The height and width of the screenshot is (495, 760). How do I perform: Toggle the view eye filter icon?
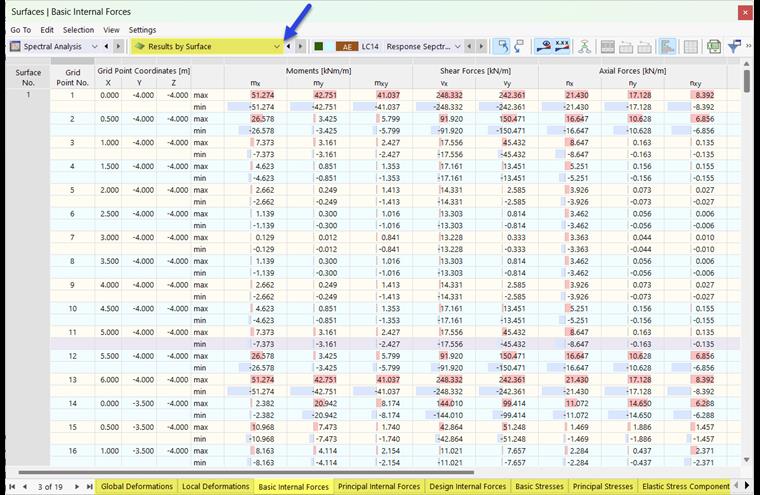coord(544,47)
